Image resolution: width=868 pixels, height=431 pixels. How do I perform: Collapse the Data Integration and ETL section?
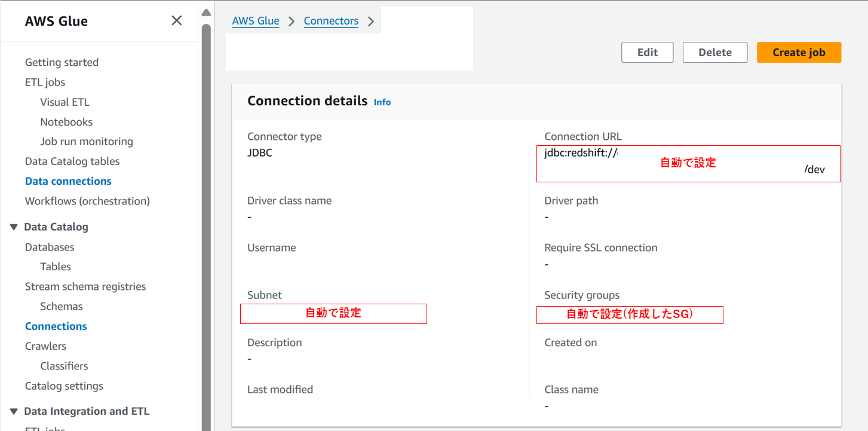(x=14, y=411)
